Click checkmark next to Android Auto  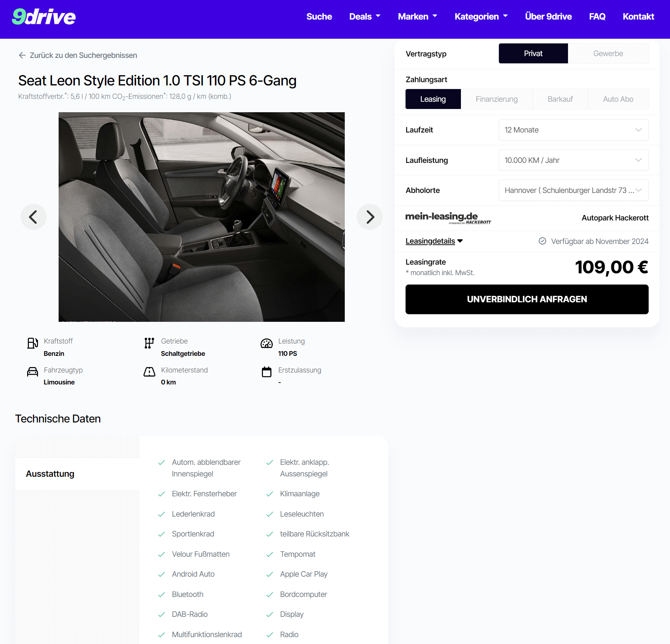tap(162, 574)
